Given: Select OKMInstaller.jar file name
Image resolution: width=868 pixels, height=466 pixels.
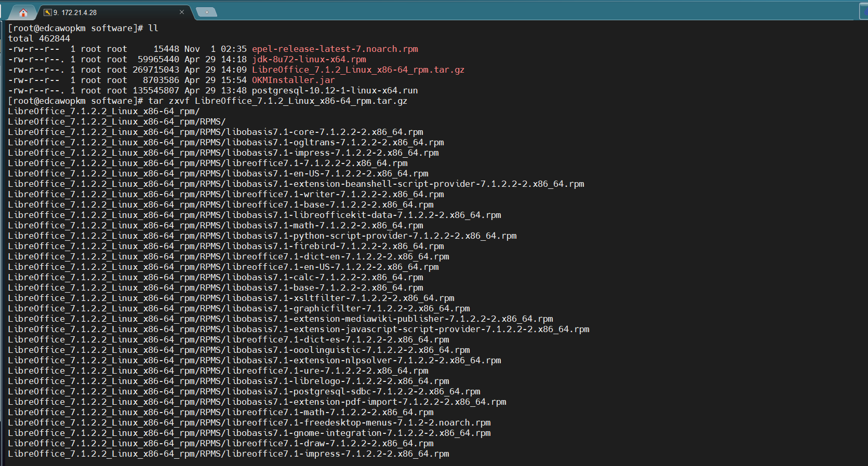Looking at the screenshot, I should click(x=293, y=80).
